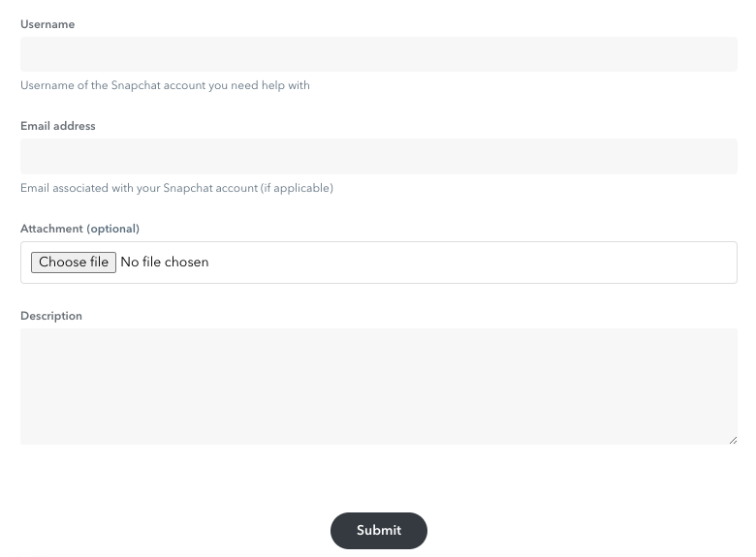Screen dimensions: 756x557
Task: Submit the support form
Action: [378, 530]
